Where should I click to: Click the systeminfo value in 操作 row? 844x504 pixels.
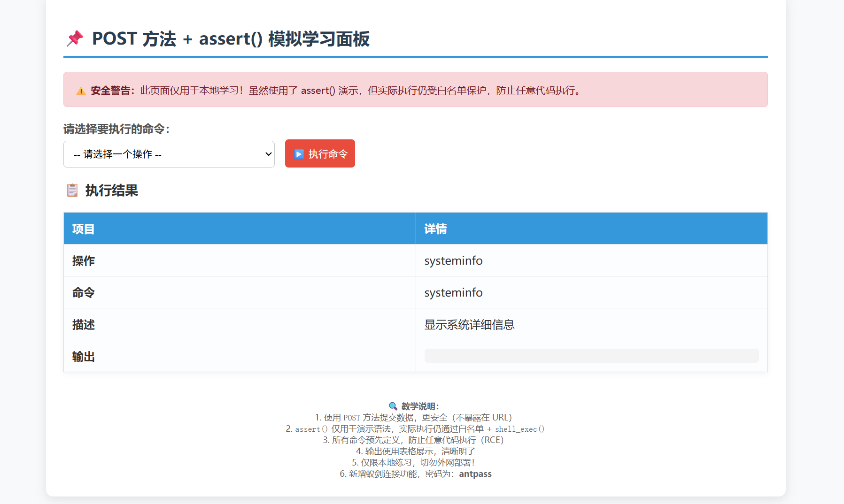coord(453,261)
